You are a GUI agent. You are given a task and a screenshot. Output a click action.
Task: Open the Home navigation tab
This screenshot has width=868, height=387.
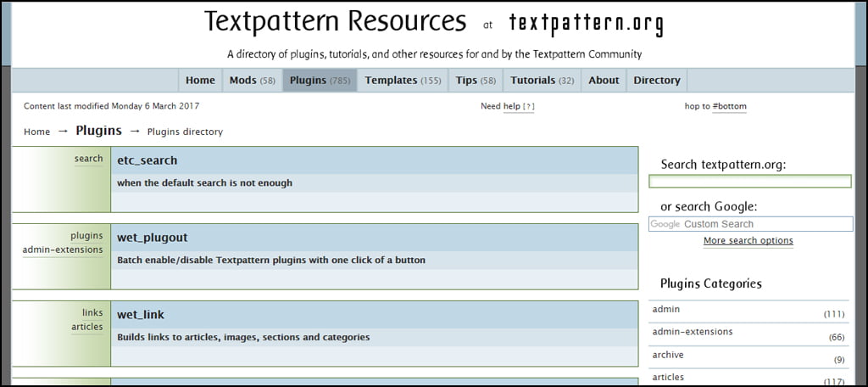[x=200, y=81]
